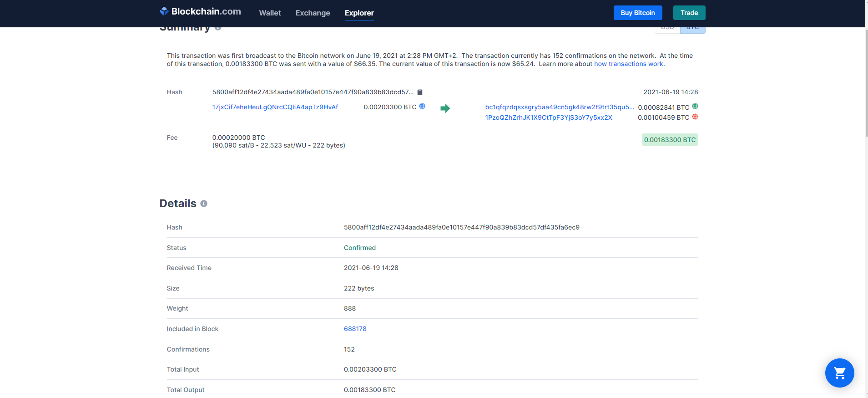Open block 688178 link
868x398 pixels.
[355, 329]
